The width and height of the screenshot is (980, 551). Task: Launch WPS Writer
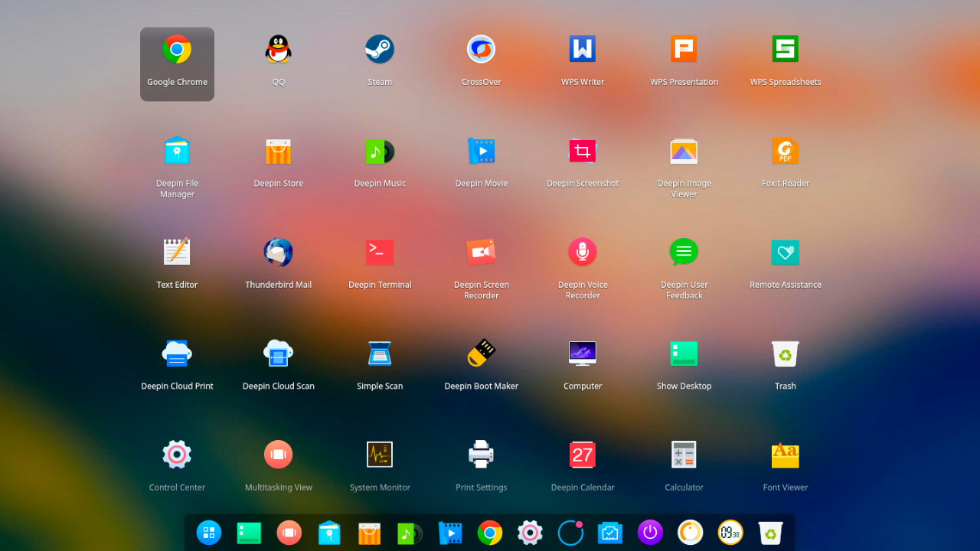point(583,50)
